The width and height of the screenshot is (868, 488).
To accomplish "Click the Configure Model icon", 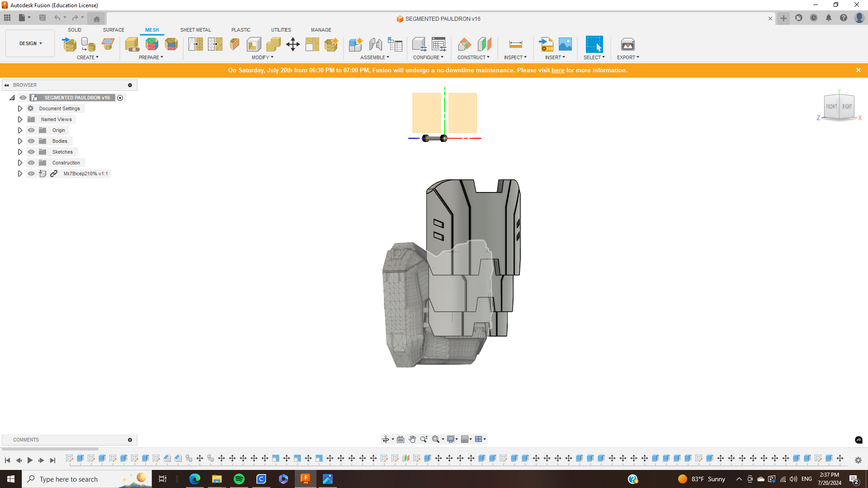I will pos(419,44).
